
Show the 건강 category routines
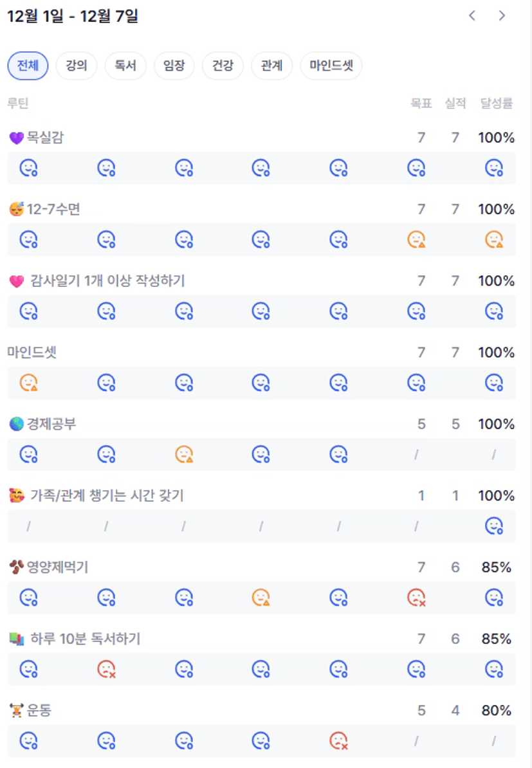coord(223,66)
